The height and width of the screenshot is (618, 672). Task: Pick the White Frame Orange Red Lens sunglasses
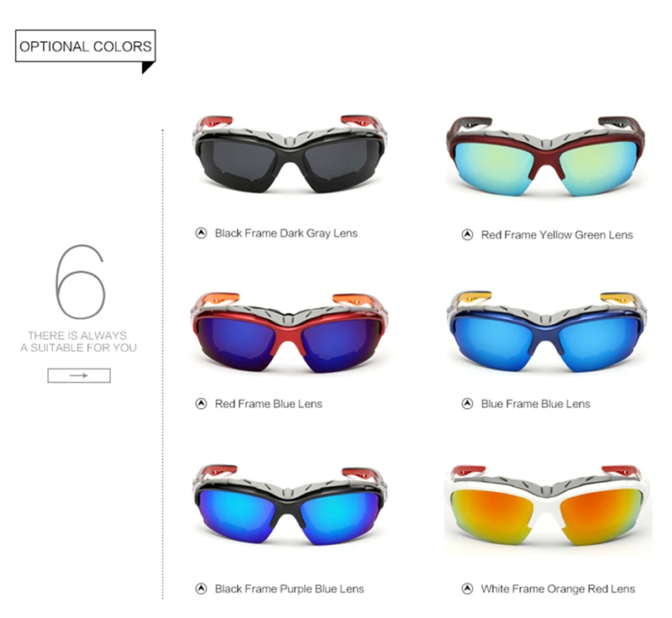coord(548,505)
